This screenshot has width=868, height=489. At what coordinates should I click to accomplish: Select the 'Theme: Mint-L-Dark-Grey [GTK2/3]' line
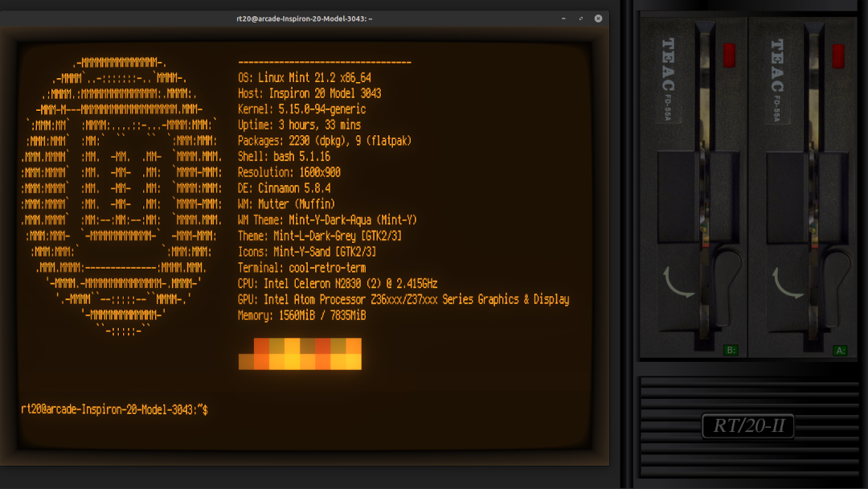click(320, 236)
